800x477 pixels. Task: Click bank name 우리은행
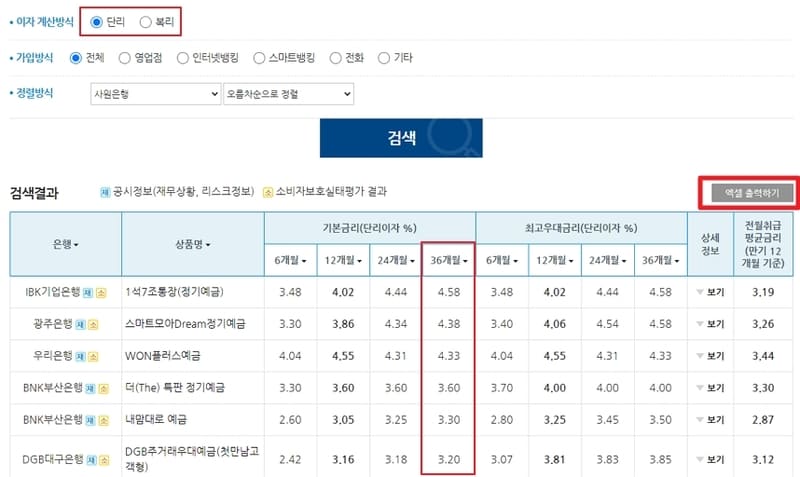click(53, 356)
